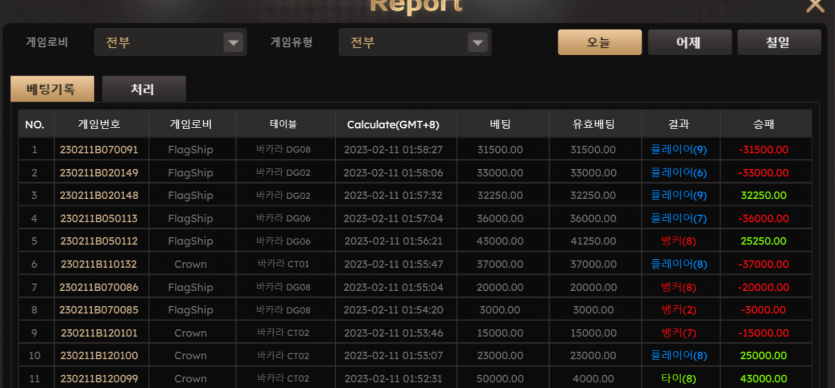Click result 뱅커(2) in row 8
The image size is (835, 388).
tap(678, 310)
